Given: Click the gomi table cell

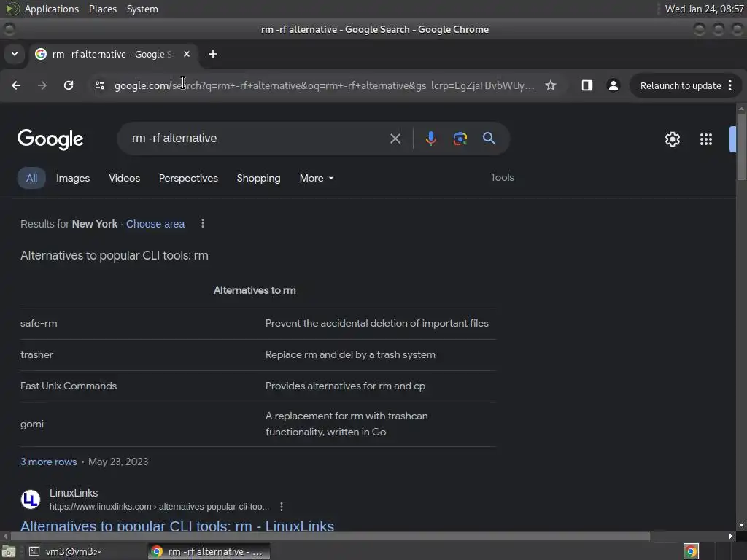Looking at the screenshot, I should click(x=32, y=424).
